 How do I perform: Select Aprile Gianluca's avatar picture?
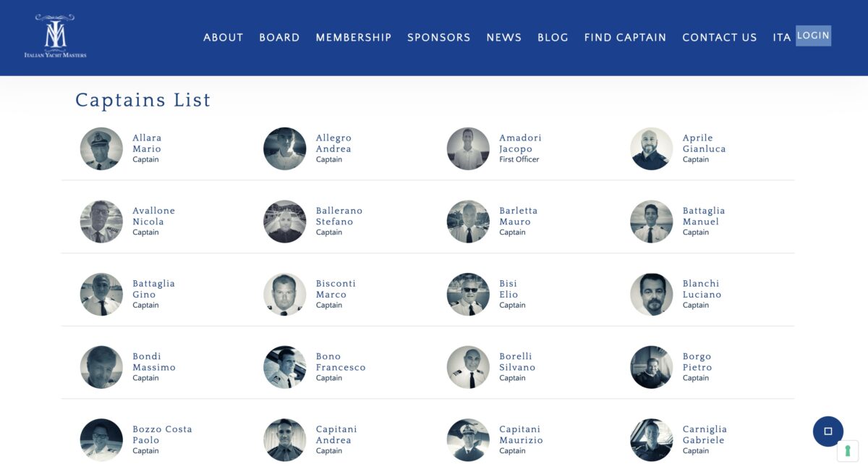click(x=651, y=149)
